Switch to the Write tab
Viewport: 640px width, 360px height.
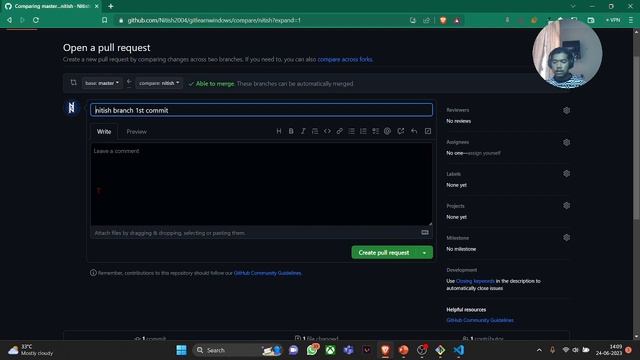click(104, 131)
